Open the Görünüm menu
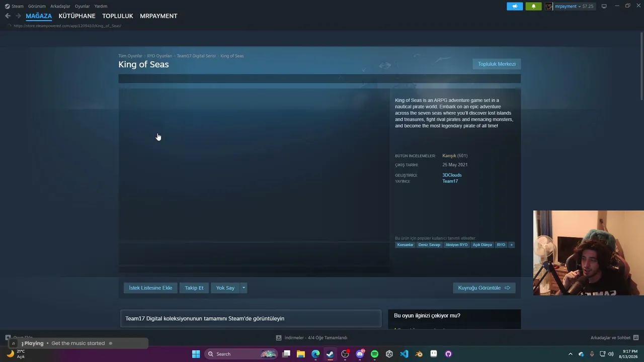Viewport: 644px width, 362px height. [37, 6]
